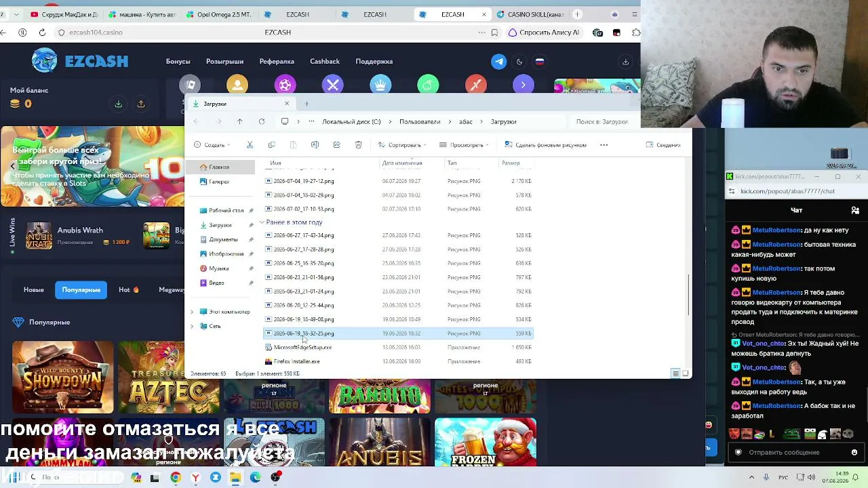868x488 pixels.
Task: Expand the breadcrumb ellipsis in address bar
Action: point(311,122)
